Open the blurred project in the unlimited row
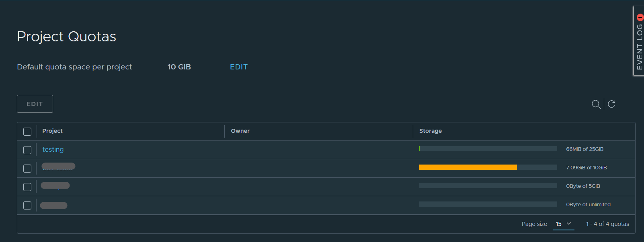The height and width of the screenshot is (242, 644). 53,205
